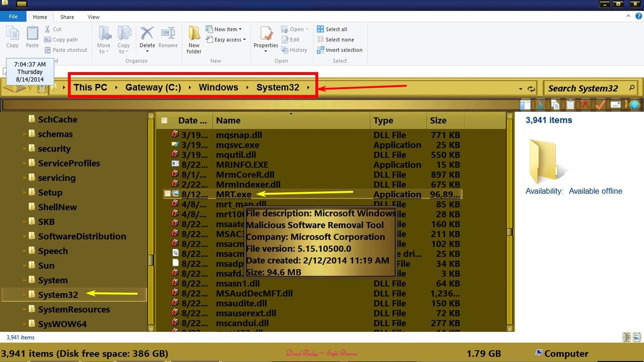The height and width of the screenshot is (362, 644).
Task: Switch to the View ribbon tab
Action: pos(94,17)
